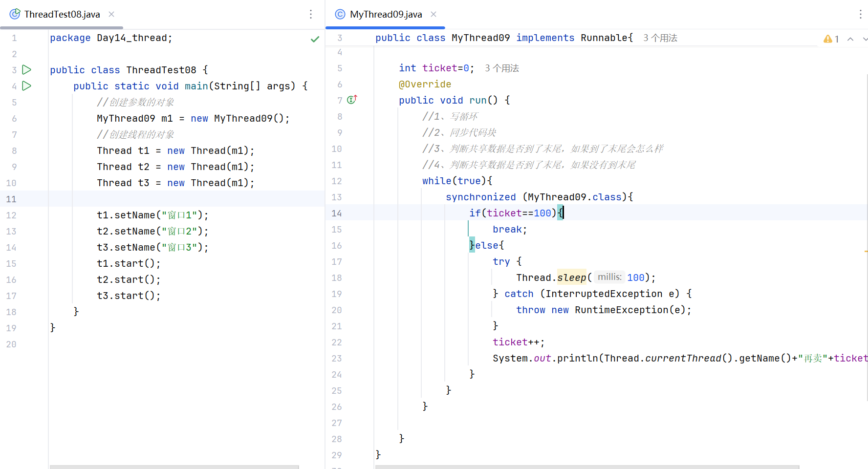
Task: Open the warning indicator showing 1 problem
Action: (x=831, y=39)
